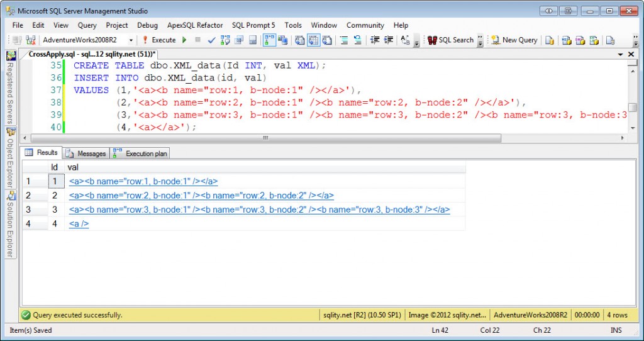The width and height of the screenshot is (644, 341).
Task: Open the active files dropdown arrow
Action: 621,54
